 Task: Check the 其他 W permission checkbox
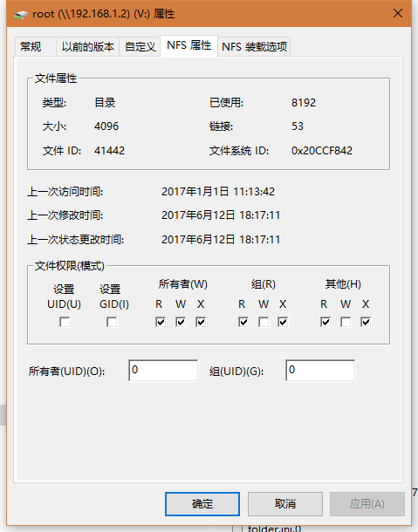click(x=346, y=322)
